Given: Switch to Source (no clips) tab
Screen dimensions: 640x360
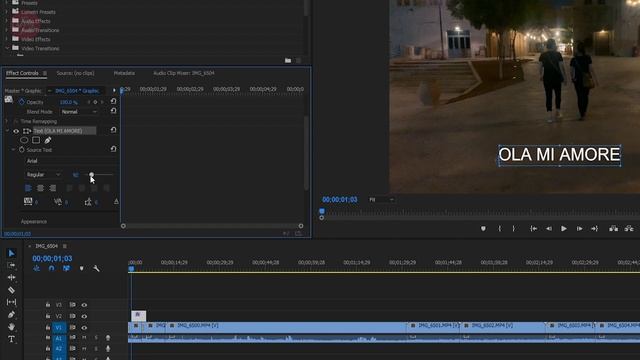Looking at the screenshot, I should [x=76, y=73].
